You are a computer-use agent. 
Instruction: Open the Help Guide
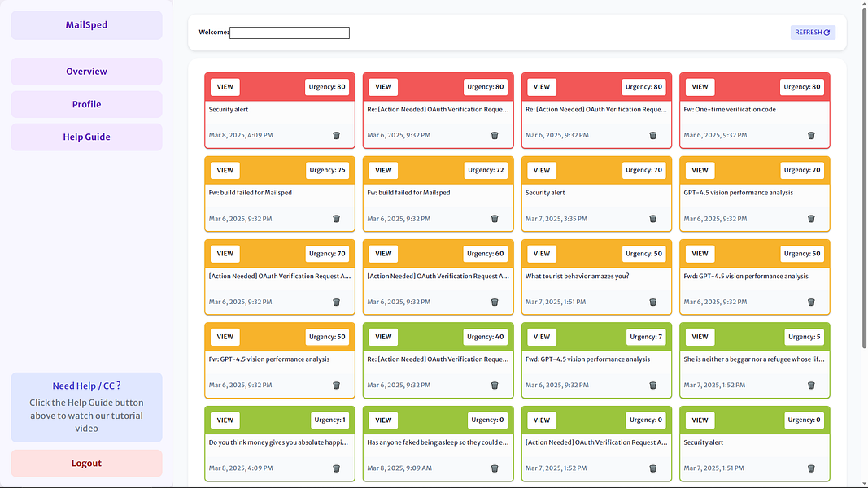(x=86, y=137)
